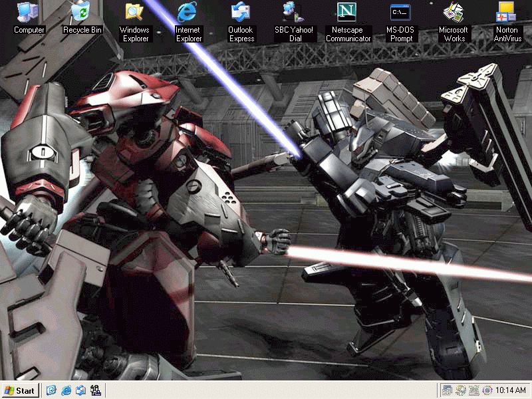Click Show Desktop in Quick Launch
This screenshot has height=399, width=532.
[x=51, y=390]
